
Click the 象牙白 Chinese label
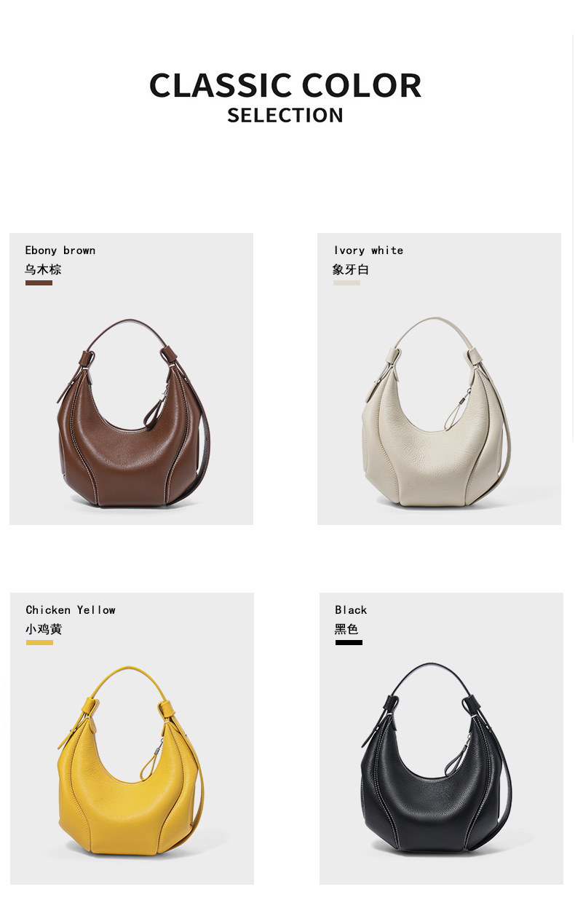[351, 269]
